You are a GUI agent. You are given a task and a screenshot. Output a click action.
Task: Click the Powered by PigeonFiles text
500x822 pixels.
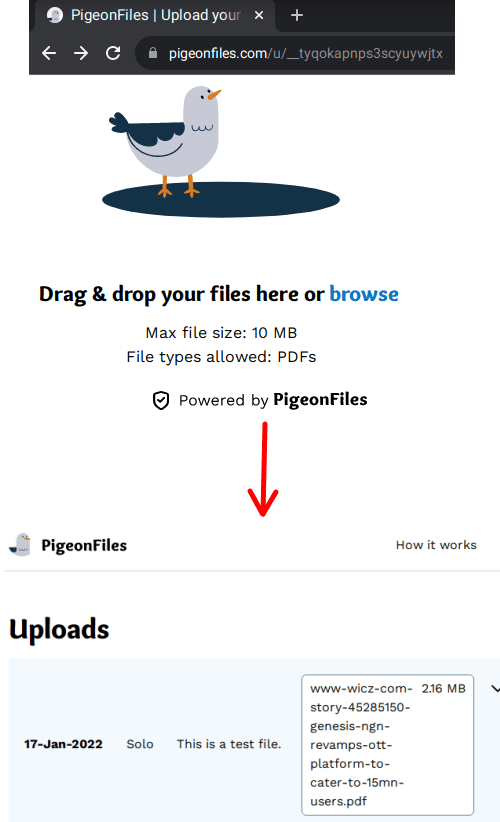273,400
